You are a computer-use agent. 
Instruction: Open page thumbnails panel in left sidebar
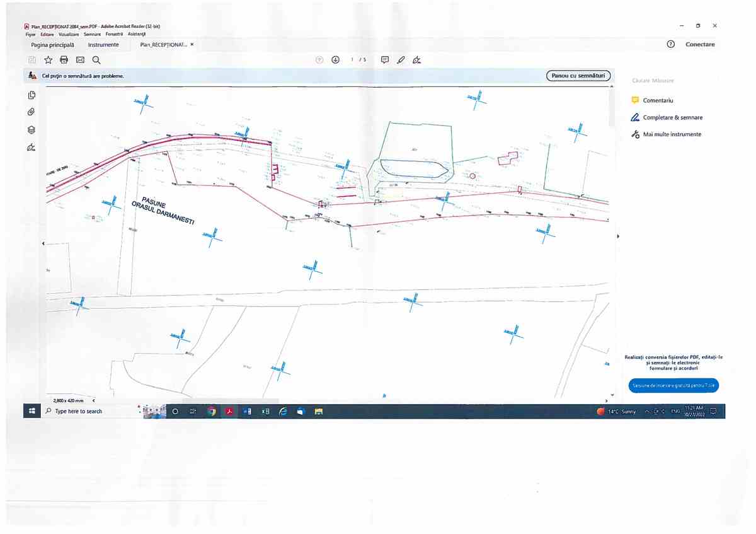tap(31, 95)
